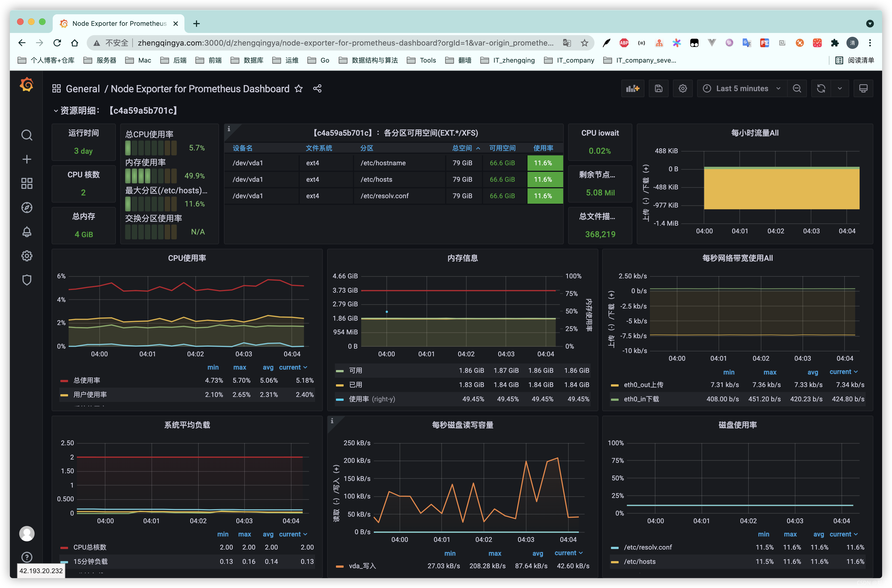Zoom out the time range
Viewport: 892px width, 588px height.
pyautogui.click(x=797, y=88)
